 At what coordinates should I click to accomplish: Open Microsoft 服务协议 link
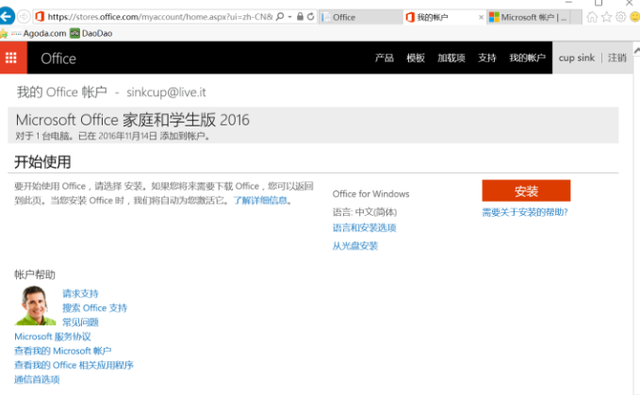click(x=53, y=337)
